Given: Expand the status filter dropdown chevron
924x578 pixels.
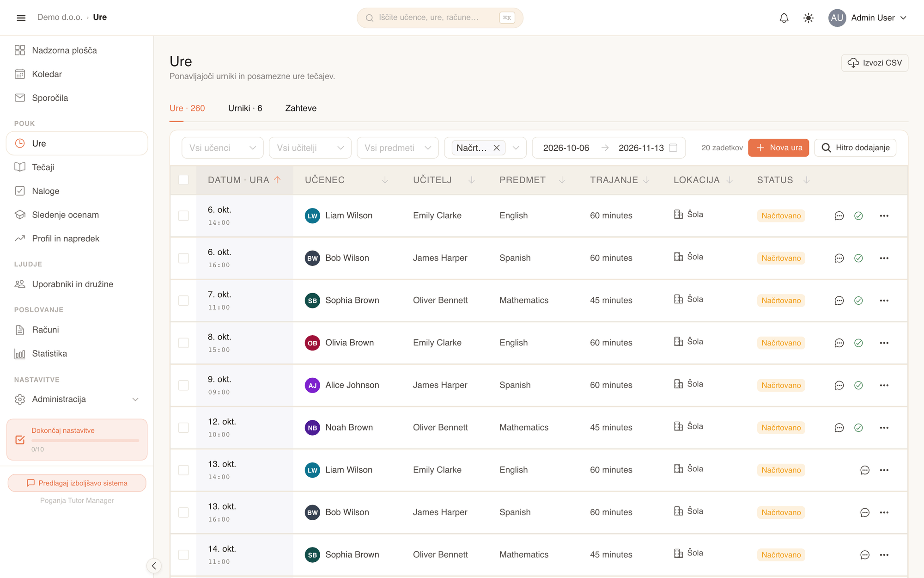Looking at the screenshot, I should point(516,148).
